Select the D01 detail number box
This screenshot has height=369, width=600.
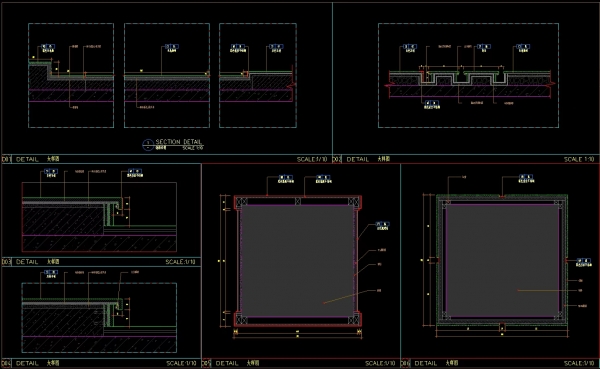(x=7, y=159)
